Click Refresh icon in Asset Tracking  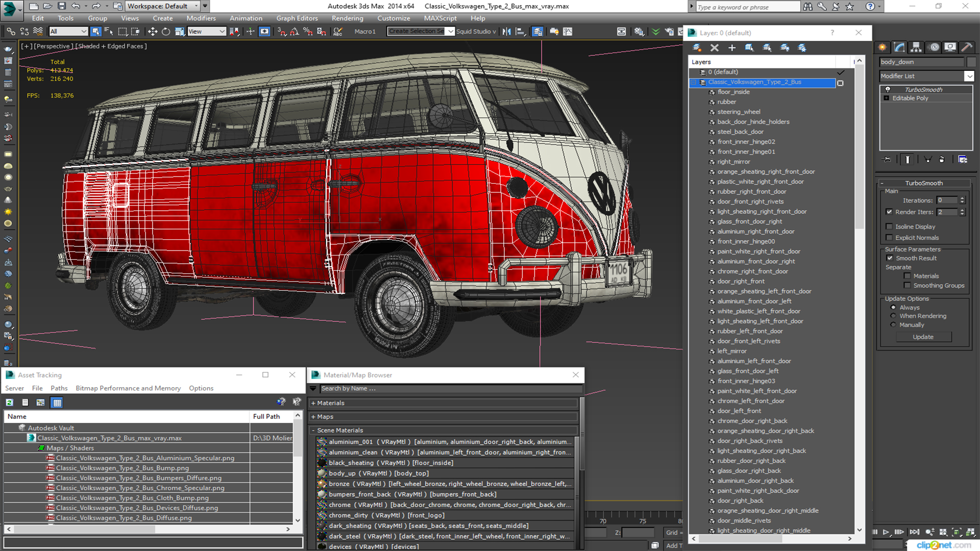pos(9,403)
